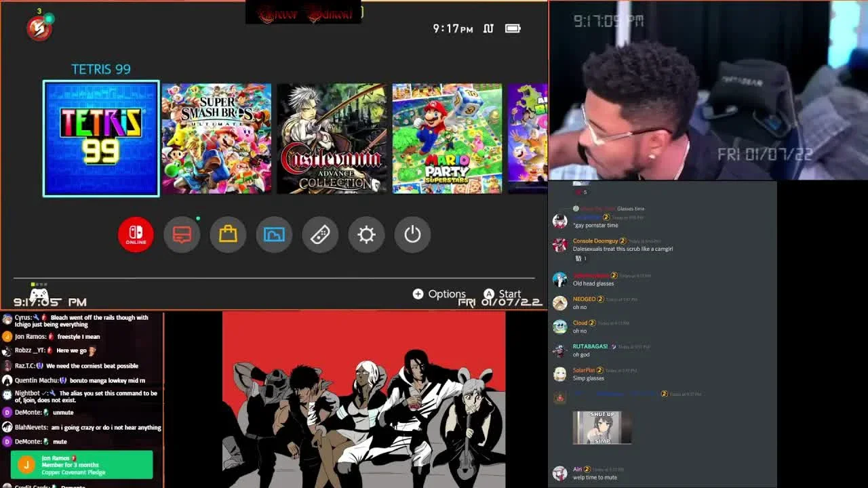The height and width of the screenshot is (488, 868).
Task: Click the Jon Ramos membership banner
Action: click(82, 465)
